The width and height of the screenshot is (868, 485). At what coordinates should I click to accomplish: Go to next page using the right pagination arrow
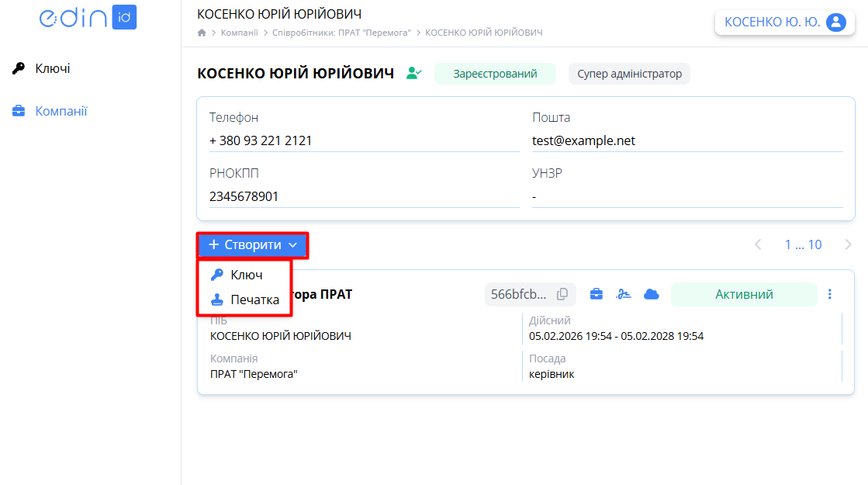[848, 244]
